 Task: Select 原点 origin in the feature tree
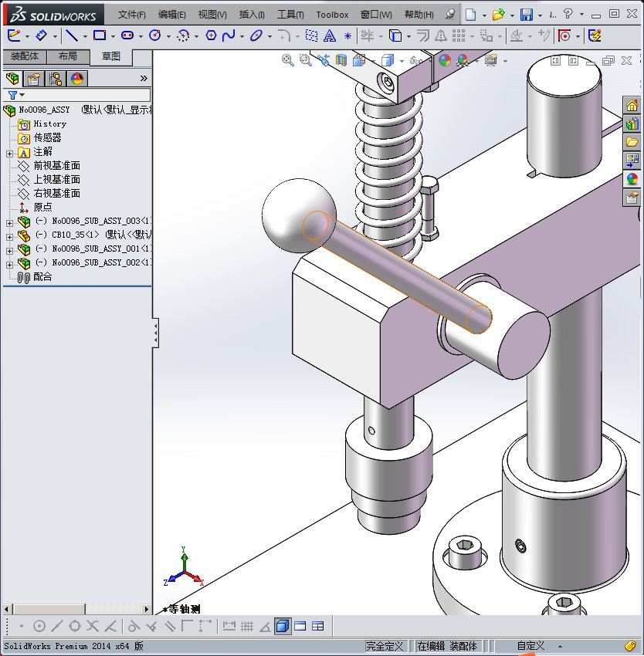42,207
